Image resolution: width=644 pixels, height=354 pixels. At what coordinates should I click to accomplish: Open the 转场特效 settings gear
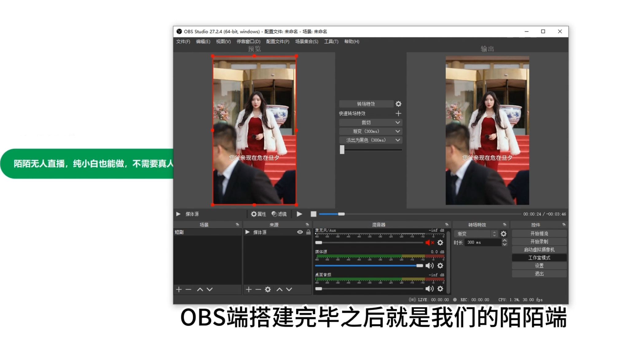tap(399, 104)
